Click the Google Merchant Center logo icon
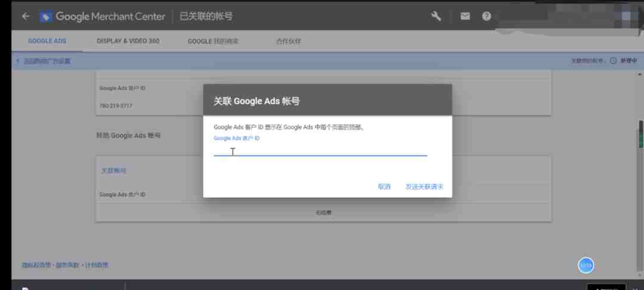 pyautogui.click(x=46, y=17)
